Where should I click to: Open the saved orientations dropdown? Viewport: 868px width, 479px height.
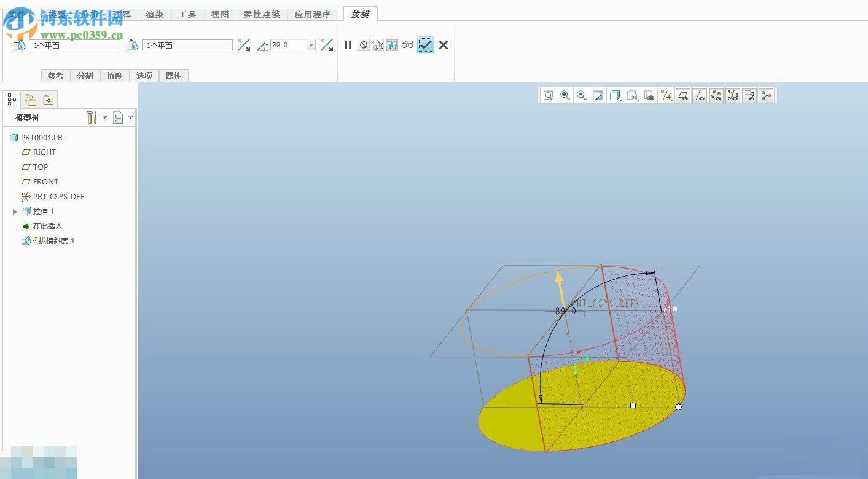tap(633, 95)
